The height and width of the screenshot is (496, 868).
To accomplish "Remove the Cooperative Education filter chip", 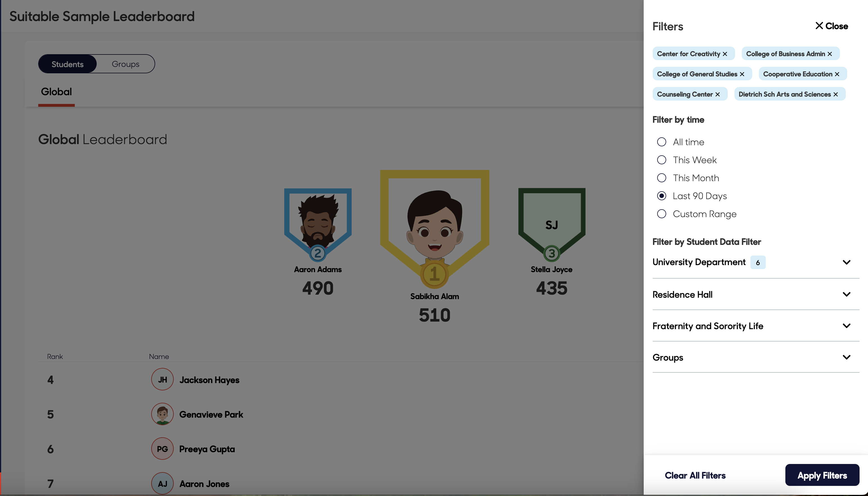I will click(837, 74).
